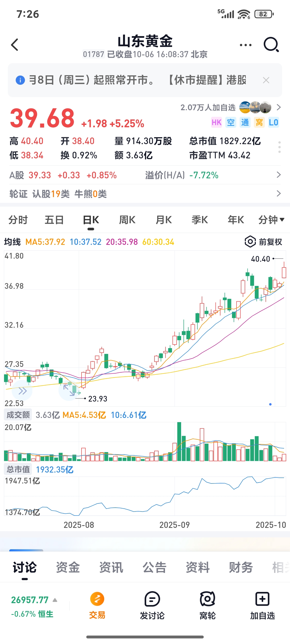This screenshot has width=290, height=644.
Task: Switch to the 五日 chart tab
Action: coord(54,220)
